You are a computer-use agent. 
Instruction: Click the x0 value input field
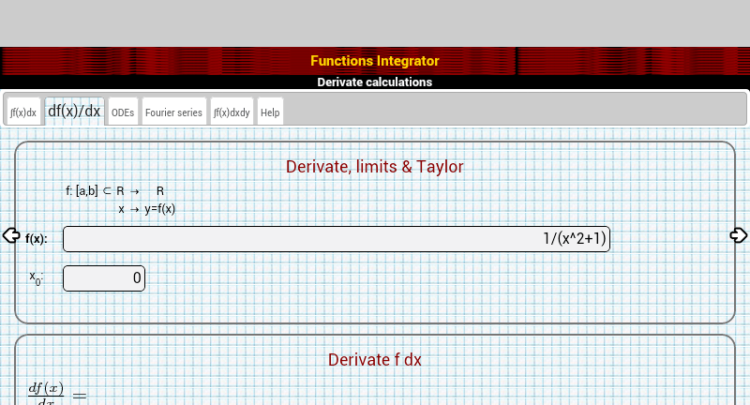tap(104, 278)
